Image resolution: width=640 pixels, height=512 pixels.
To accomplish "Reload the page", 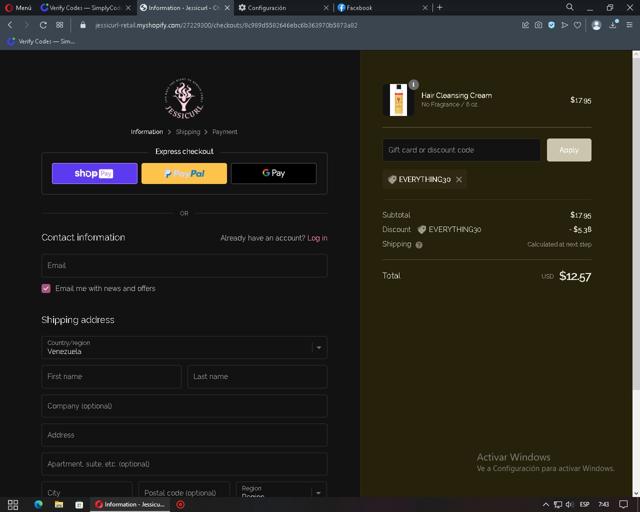I will tap(43, 25).
